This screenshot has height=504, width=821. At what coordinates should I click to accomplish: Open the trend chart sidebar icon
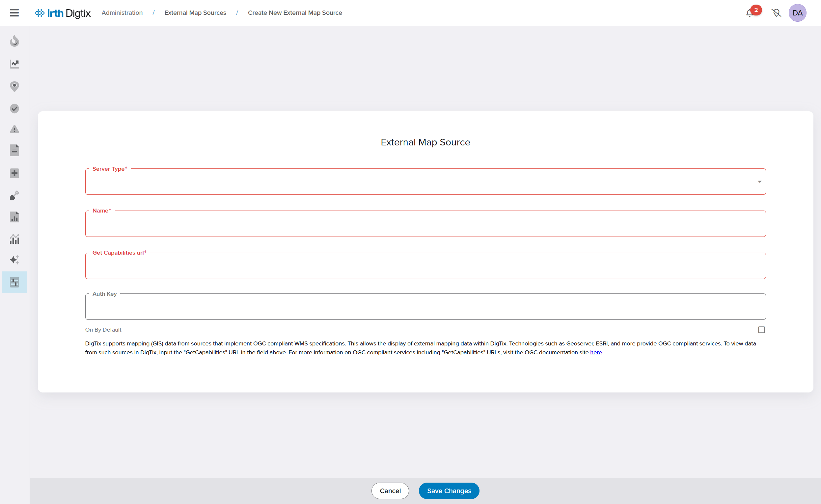(14, 64)
